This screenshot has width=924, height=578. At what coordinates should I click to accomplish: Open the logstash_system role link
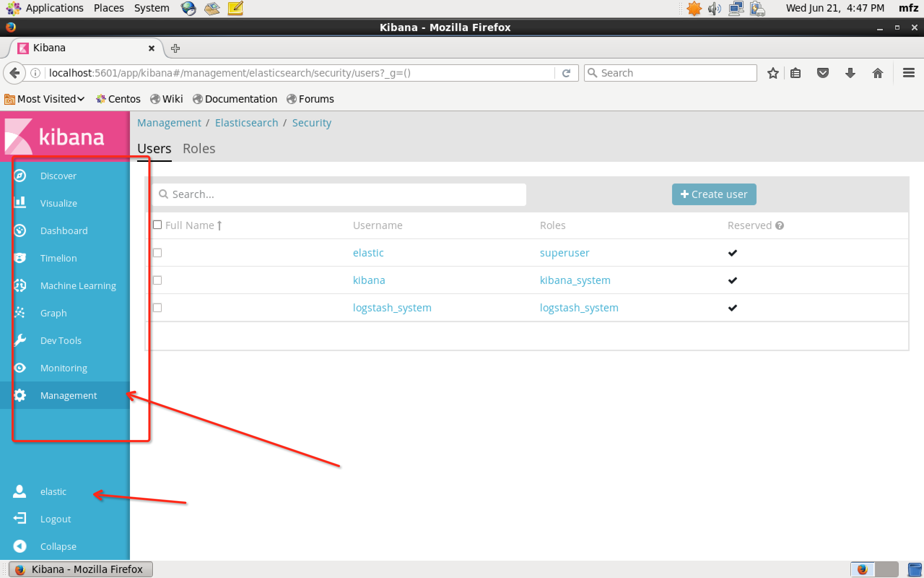click(579, 308)
